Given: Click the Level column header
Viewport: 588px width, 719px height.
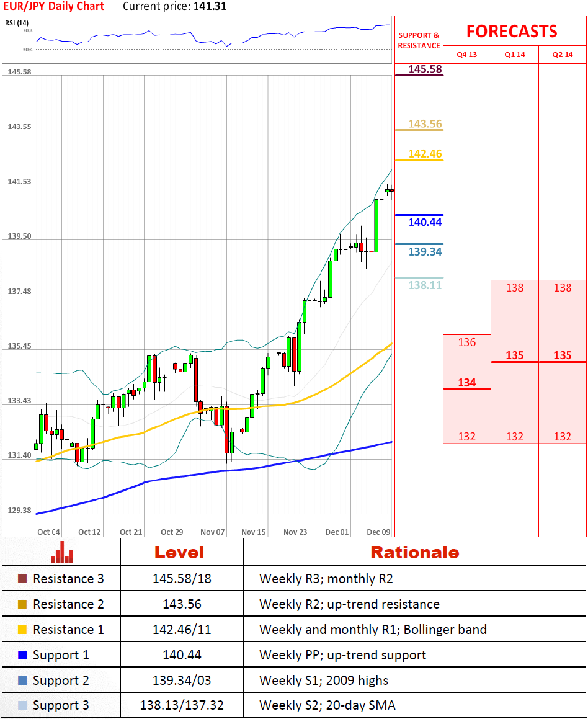Looking at the screenshot, I should (x=179, y=552).
